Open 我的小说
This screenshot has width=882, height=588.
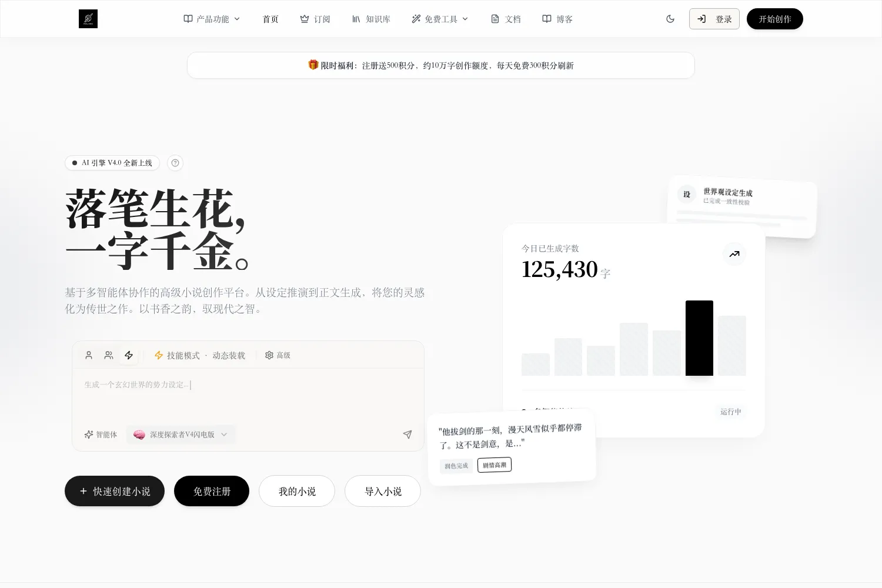click(297, 491)
